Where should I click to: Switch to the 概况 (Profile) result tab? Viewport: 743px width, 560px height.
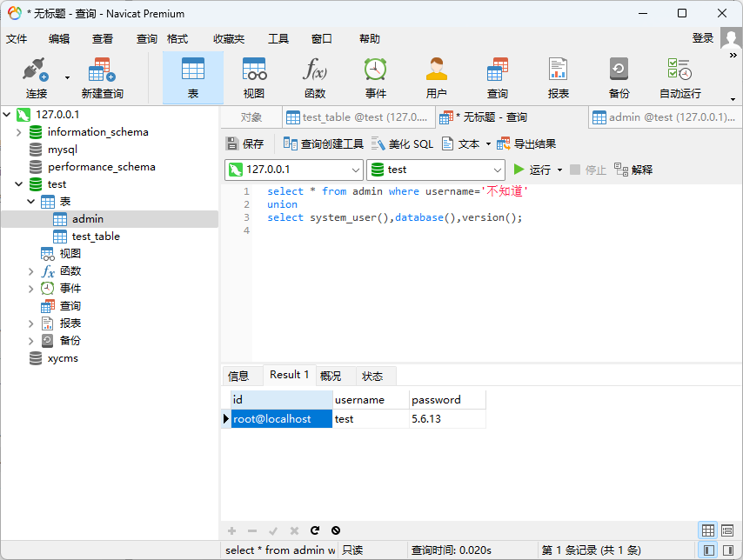point(331,377)
